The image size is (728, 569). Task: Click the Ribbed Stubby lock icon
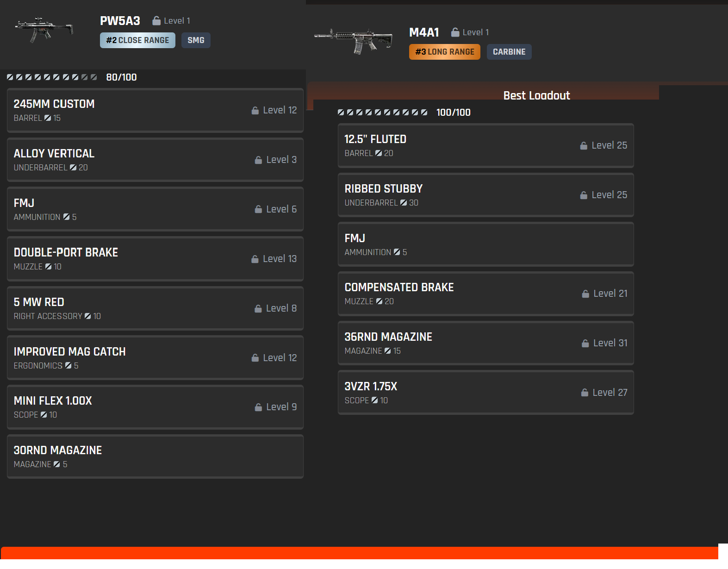[x=584, y=195]
